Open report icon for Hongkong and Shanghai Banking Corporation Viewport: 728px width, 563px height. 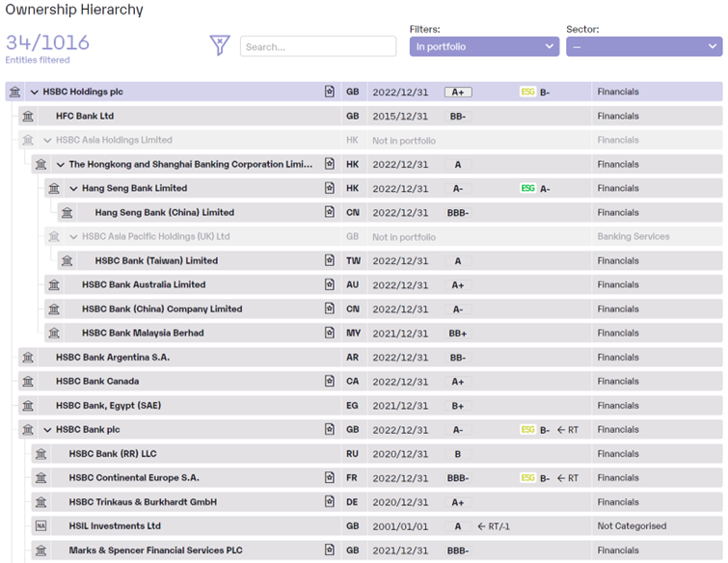point(329,164)
